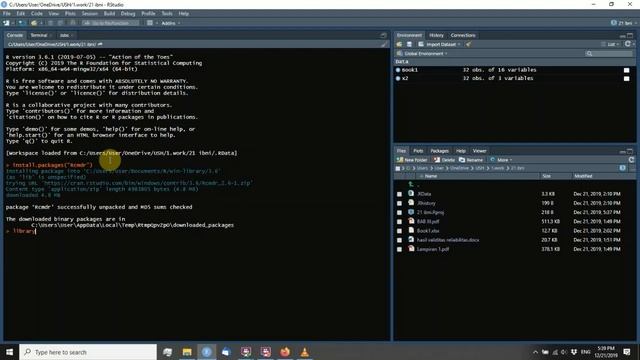This screenshot has width=640, height=360.
Task: Open Lampiran 1.pdf file link
Action: coord(433,249)
